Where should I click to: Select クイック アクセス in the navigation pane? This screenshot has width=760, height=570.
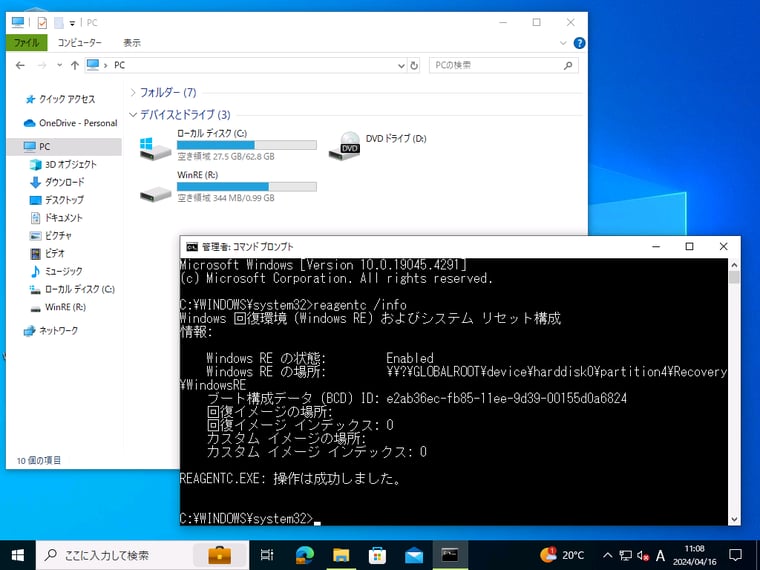click(x=67, y=99)
